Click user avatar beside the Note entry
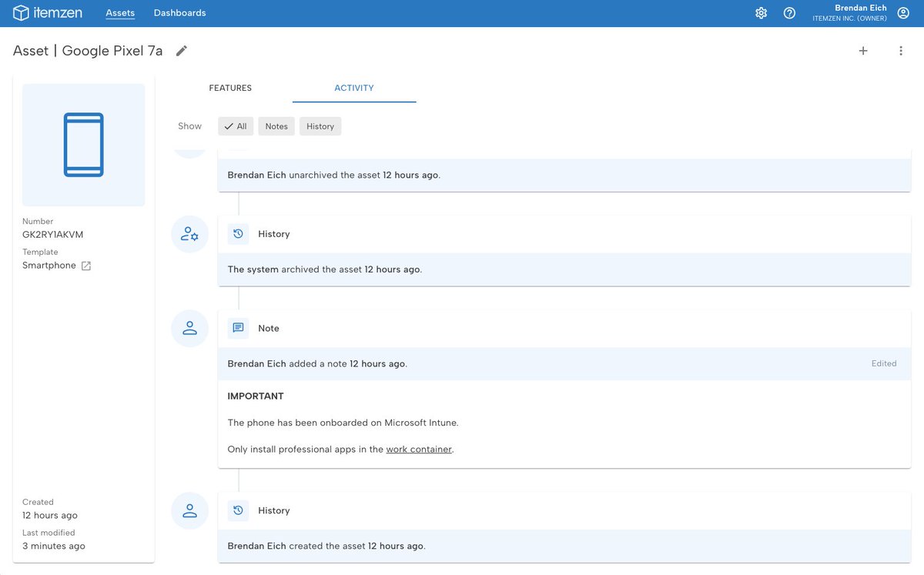The image size is (924, 575). 189,329
